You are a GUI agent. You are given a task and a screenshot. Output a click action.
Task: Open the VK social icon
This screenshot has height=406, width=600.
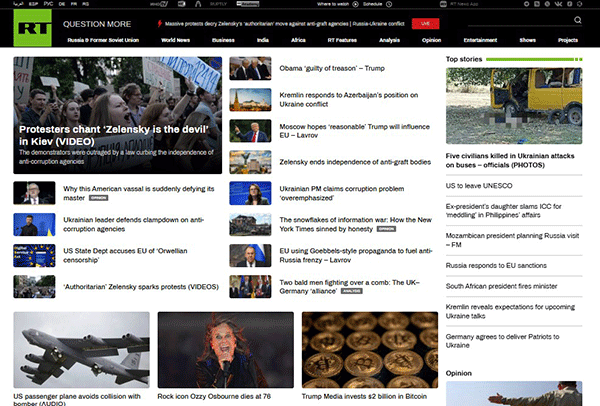click(x=558, y=4)
